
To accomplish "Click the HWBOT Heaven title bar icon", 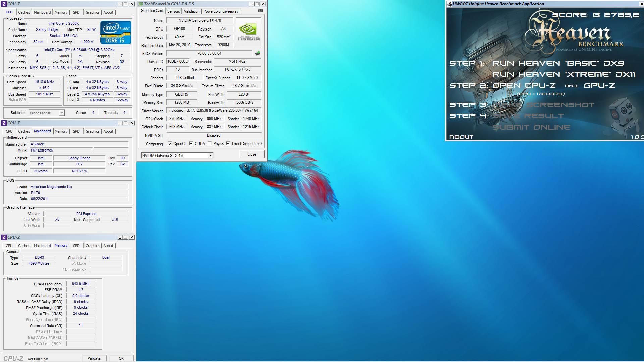I will click(x=450, y=4).
